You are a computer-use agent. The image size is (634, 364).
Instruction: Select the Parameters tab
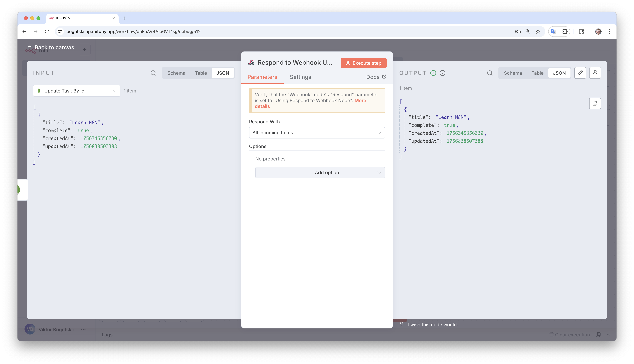click(262, 77)
